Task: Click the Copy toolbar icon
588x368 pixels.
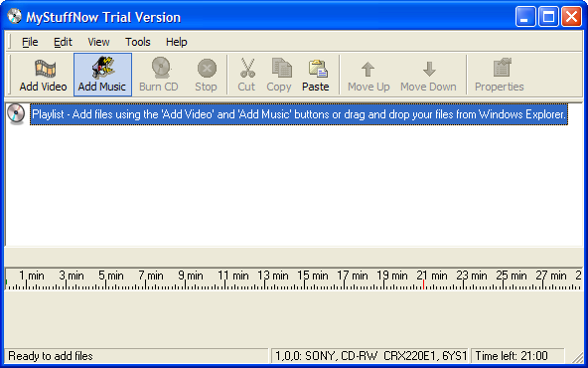Action: point(281,68)
